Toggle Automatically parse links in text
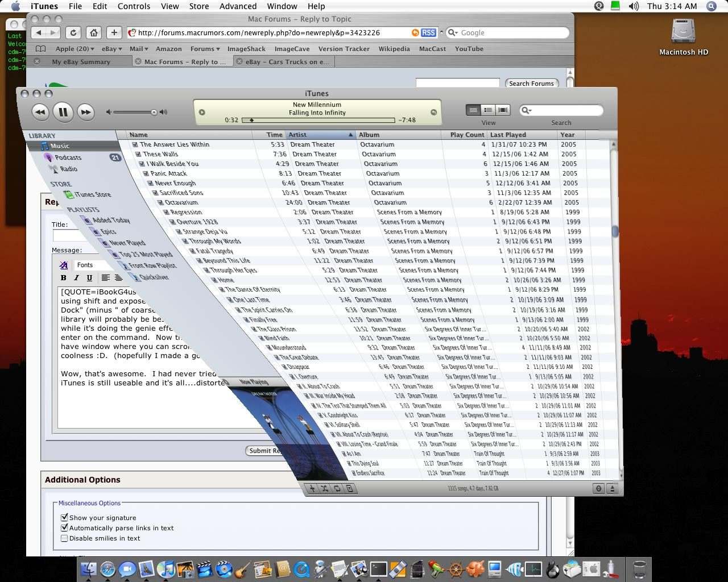728x582 pixels. pyautogui.click(x=64, y=527)
